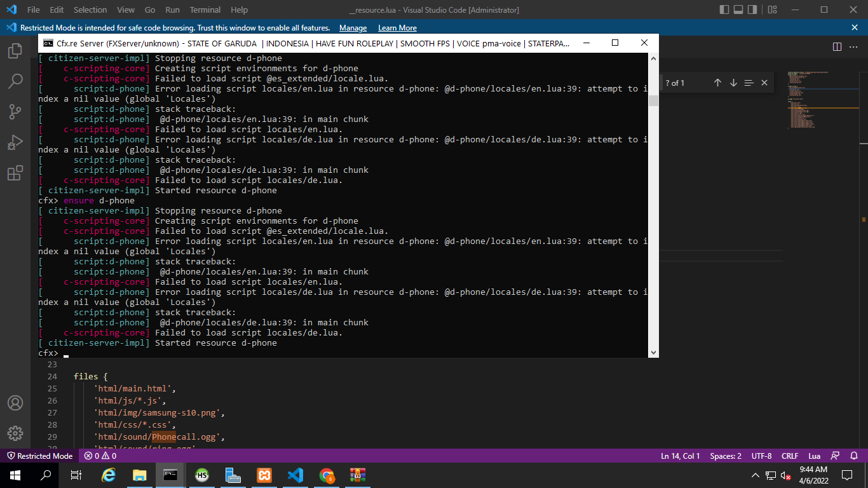The image size is (868, 488).
Task: Open the Help menu
Action: (240, 10)
